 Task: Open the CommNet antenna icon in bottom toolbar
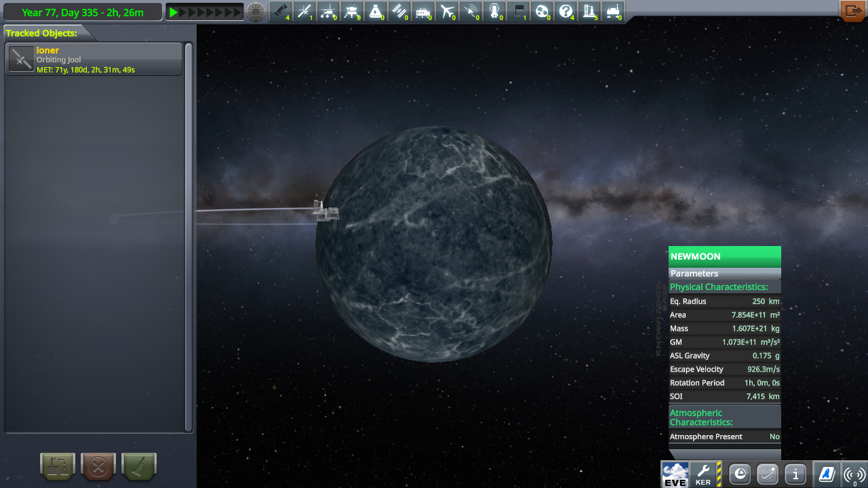(852, 474)
